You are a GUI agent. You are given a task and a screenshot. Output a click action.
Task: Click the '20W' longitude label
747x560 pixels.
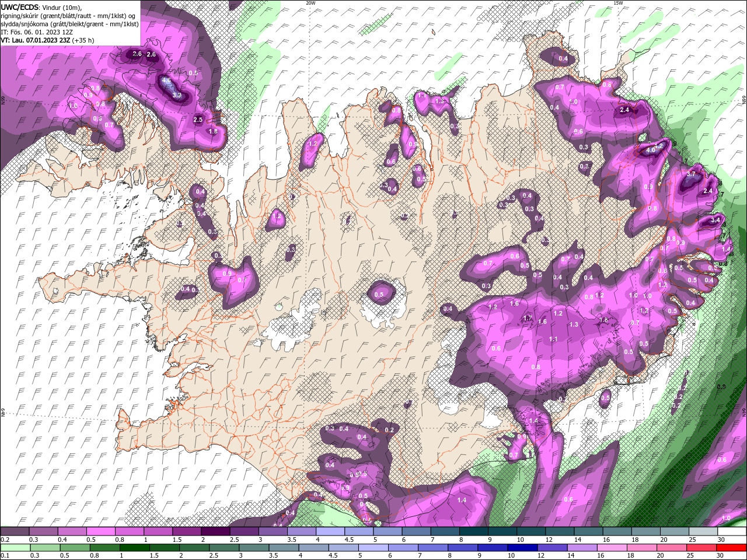[x=311, y=3]
